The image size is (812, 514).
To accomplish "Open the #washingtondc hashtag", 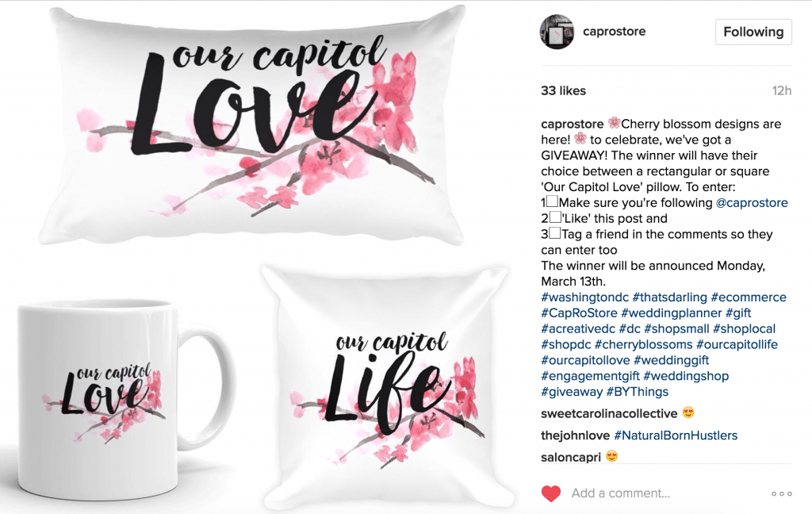I will [584, 297].
